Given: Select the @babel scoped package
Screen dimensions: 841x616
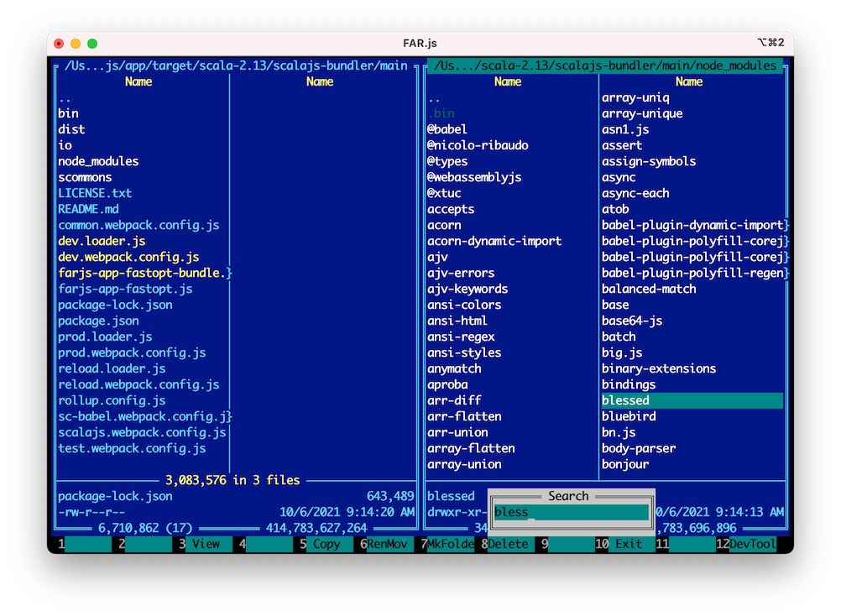Looking at the screenshot, I should (x=449, y=129).
